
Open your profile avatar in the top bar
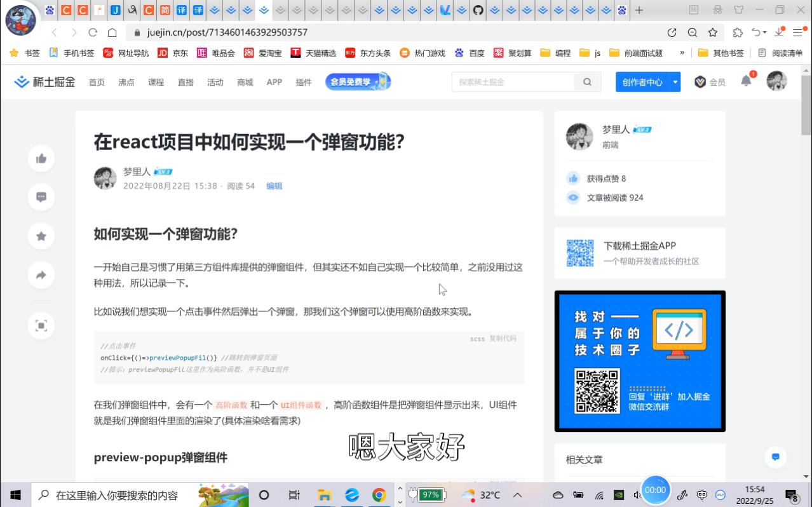click(x=776, y=81)
